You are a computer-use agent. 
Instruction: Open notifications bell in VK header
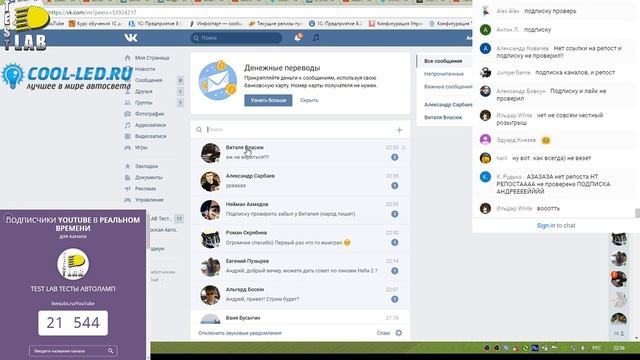click(298, 38)
